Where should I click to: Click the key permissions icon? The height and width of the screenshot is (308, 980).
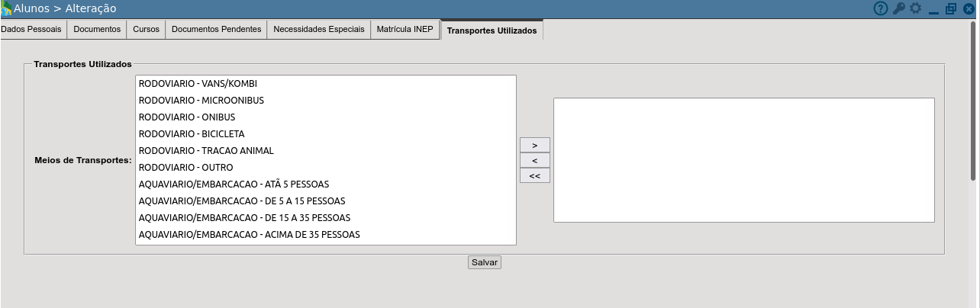[898, 8]
